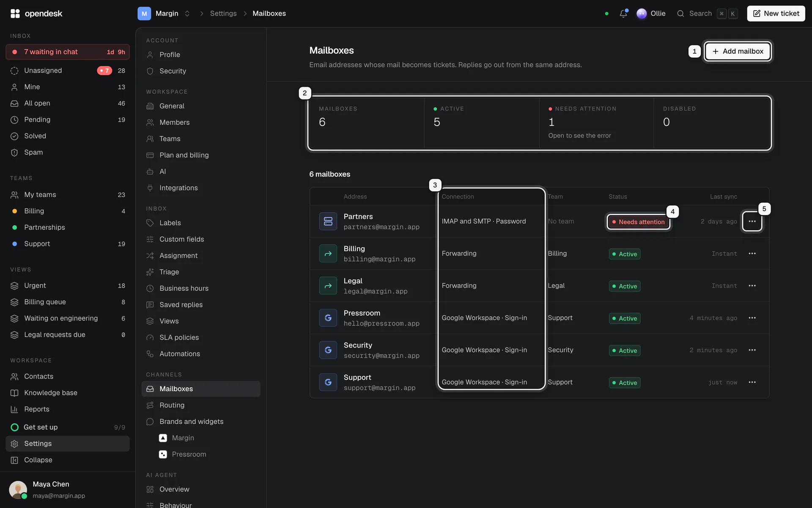812x508 pixels.
Task: Click the notifications bell icon
Action: [x=623, y=14]
